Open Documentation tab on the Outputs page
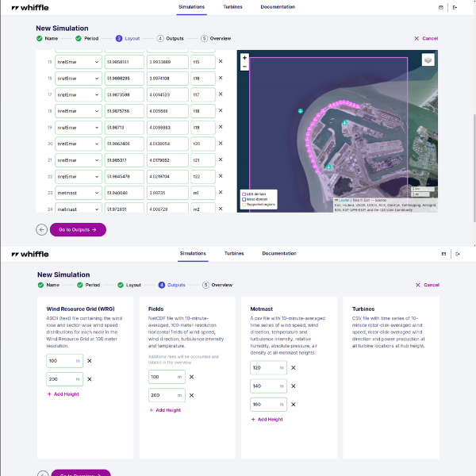 (279, 254)
